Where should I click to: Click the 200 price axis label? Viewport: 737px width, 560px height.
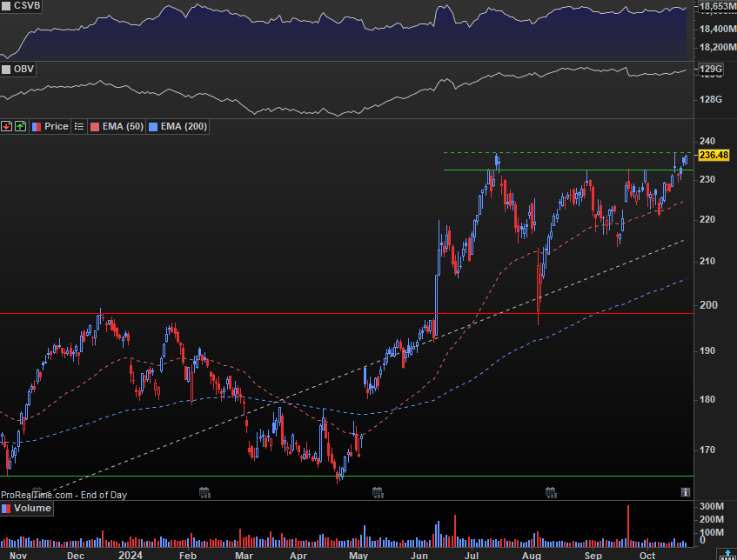(708, 305)
